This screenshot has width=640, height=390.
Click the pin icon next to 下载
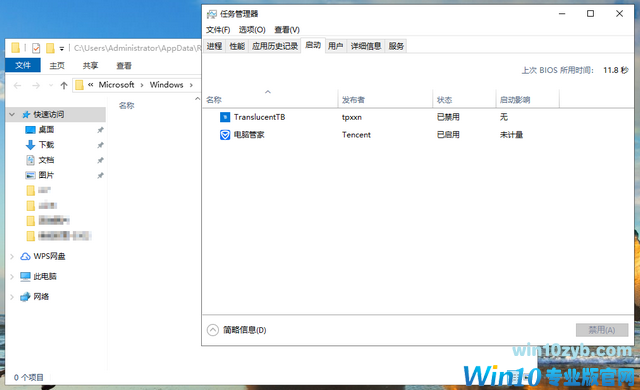pos(100,145)
